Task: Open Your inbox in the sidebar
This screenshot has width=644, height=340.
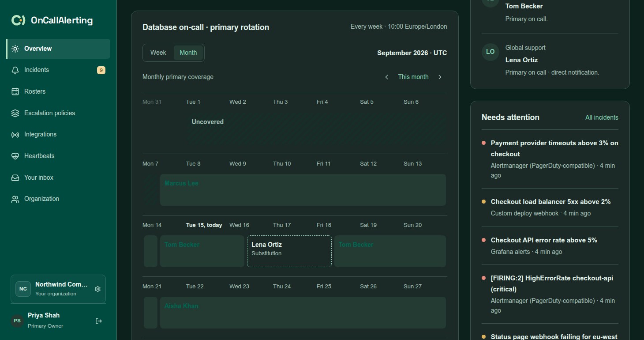Action: tap(58, 178)
